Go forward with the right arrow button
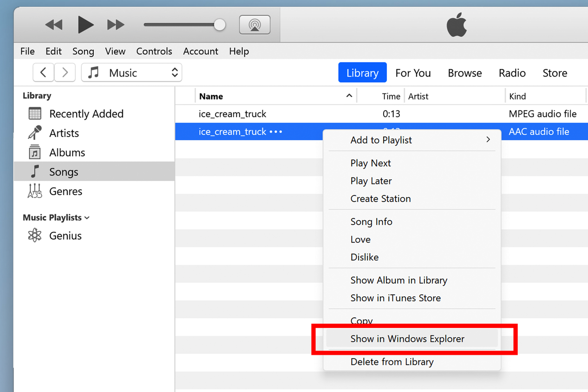Viewport: 588px width, 392px height. [x=65, y=72]
